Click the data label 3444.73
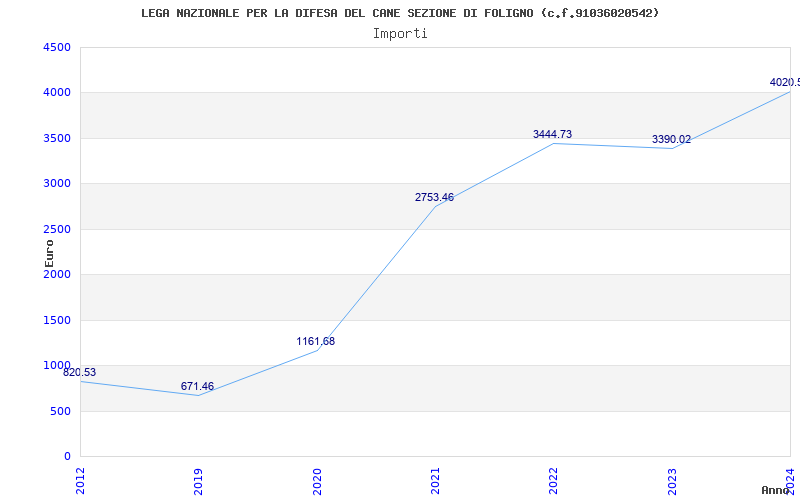This screenshot has height=500, width=800. [x=553, y=134]
